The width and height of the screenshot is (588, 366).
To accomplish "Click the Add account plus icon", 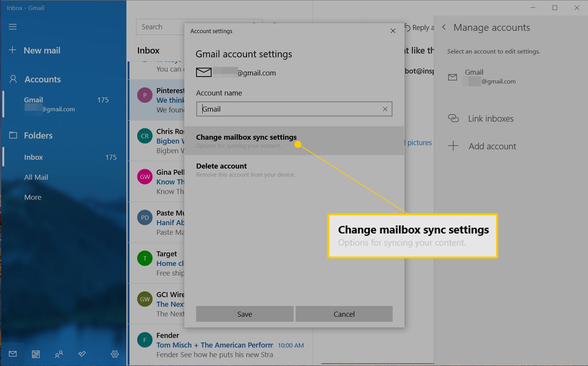I will pos(453,146).
